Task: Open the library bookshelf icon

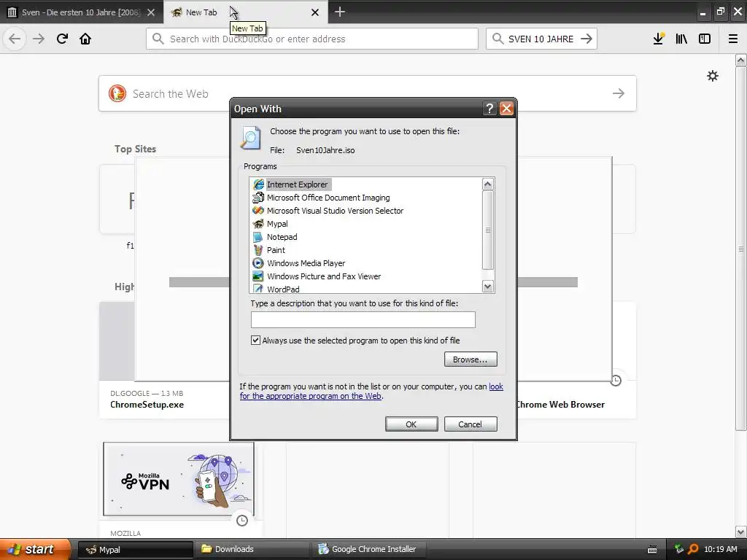Action: [x=681, y=39]
